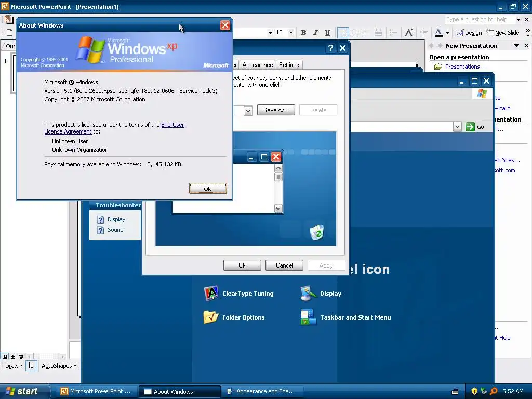Open the New Presentation pane menu arrow
The image size is (532, 399).
pyautogui.click(x=516, y=46)
